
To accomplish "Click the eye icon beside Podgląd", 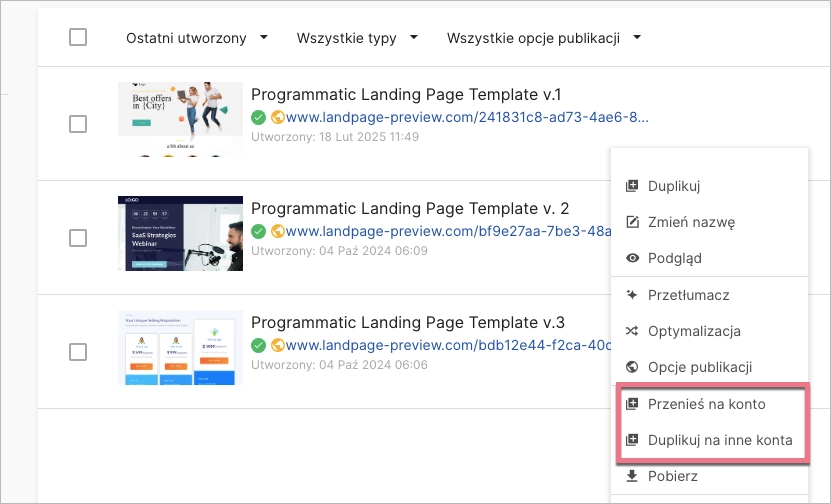I will [631, 258].
